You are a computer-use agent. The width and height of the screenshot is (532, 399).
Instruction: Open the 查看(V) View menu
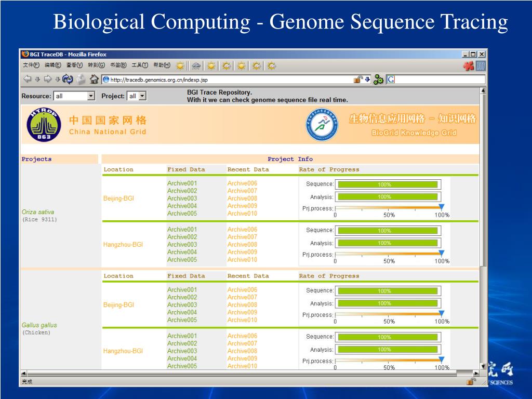click(74, 65)
